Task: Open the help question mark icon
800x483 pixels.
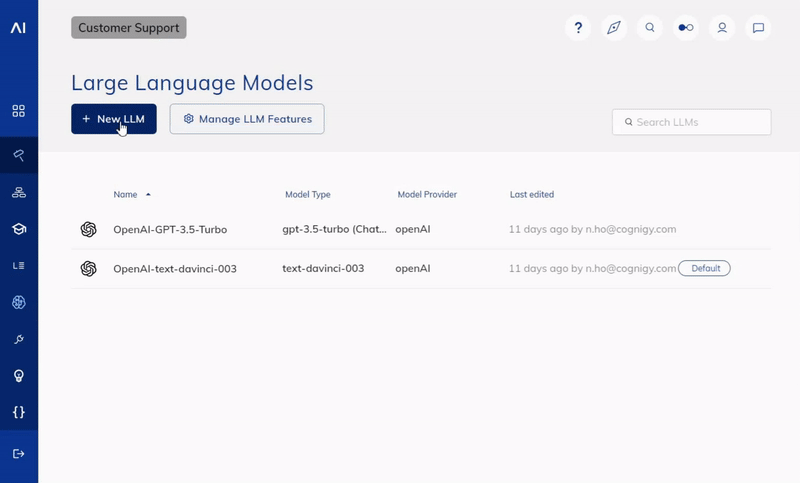Action: (x=578, y=28)
